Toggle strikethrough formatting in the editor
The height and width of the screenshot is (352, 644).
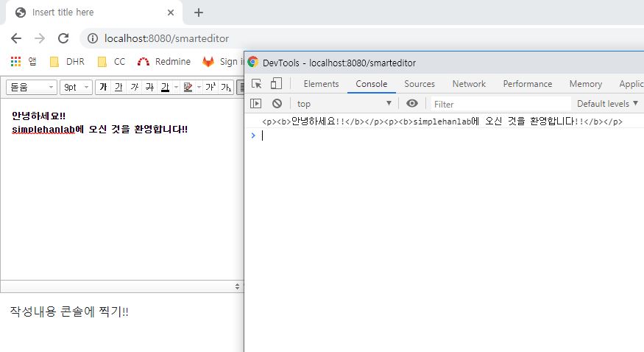click(x=150, y=87)
